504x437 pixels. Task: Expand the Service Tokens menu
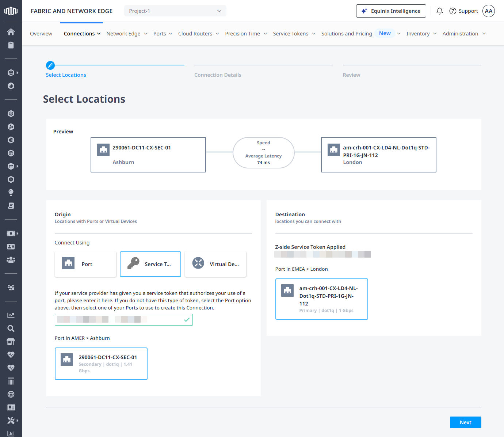point(294,34)
